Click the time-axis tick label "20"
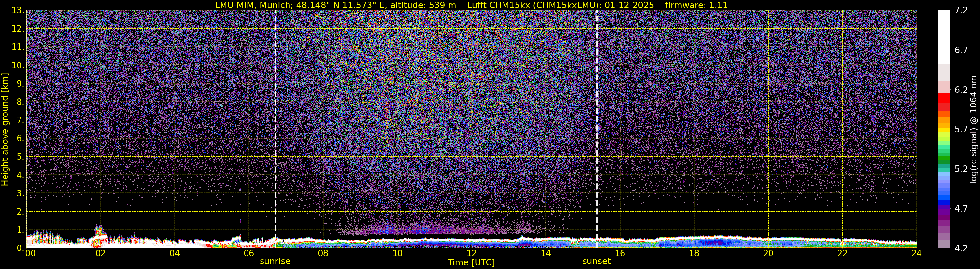The width and height of the screenshot is (980, 269). click(x=768, y=253)
